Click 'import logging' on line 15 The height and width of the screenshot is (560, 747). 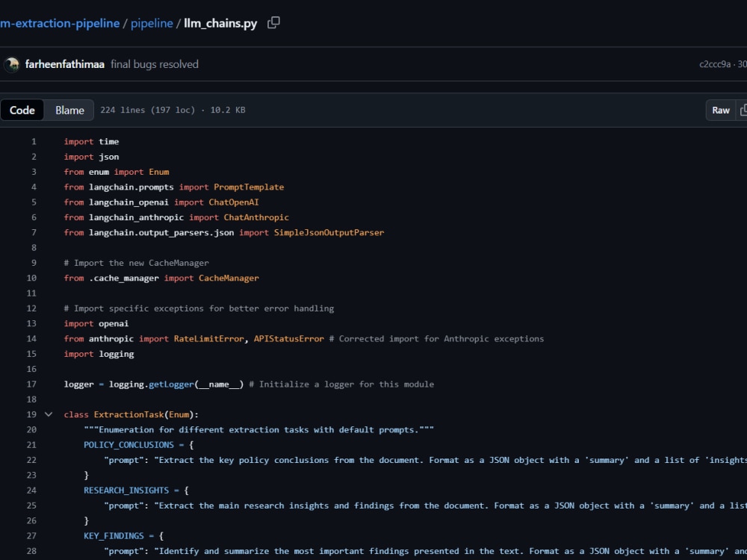(99, 354)
